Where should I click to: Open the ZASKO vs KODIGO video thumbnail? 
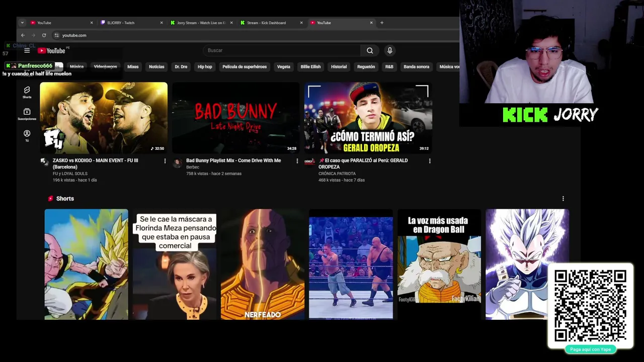104,118
